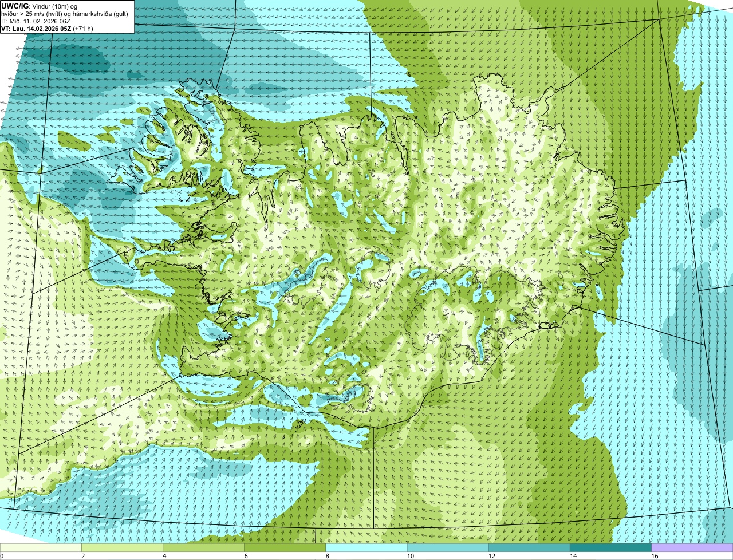This screenshot has height=560, width=733.
Task: Pick the teal 12–14 m/s legend swatch
Action: point(529,547)
